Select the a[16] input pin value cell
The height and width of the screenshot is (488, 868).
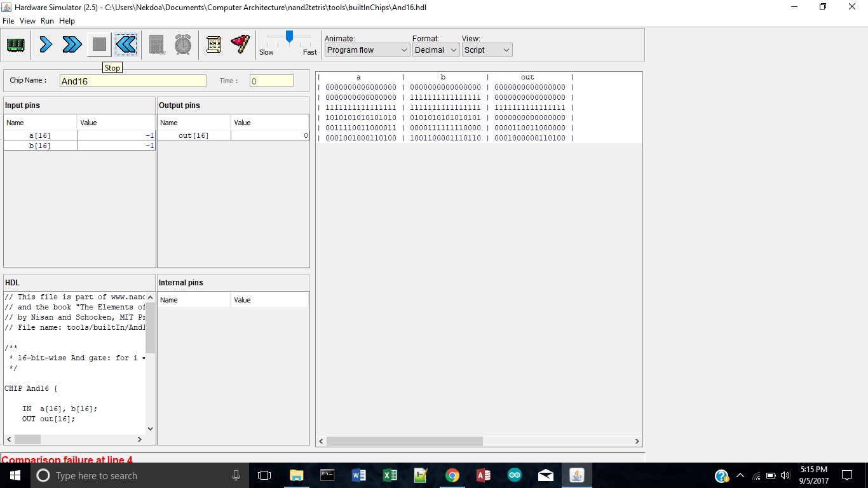point(116,135)
